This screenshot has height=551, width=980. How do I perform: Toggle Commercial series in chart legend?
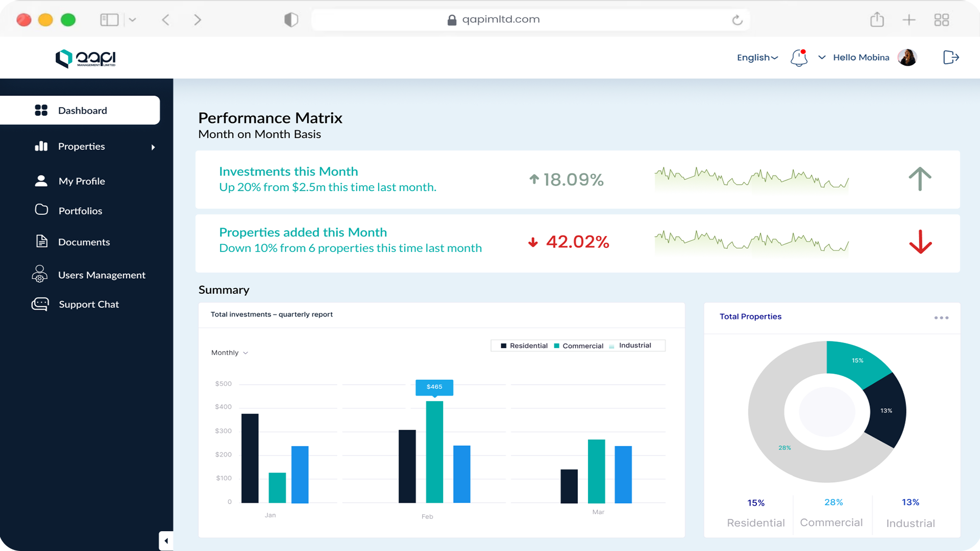pos(578,346)
